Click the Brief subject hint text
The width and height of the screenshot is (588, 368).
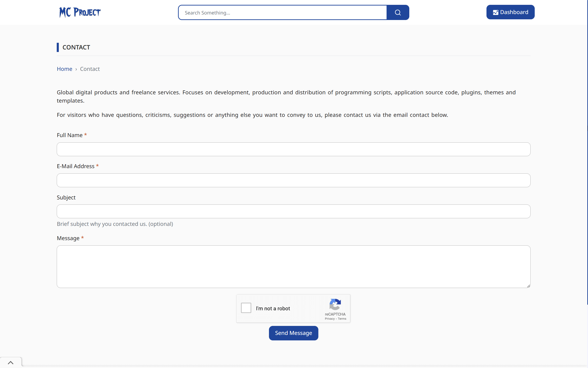tap(115, 224)
